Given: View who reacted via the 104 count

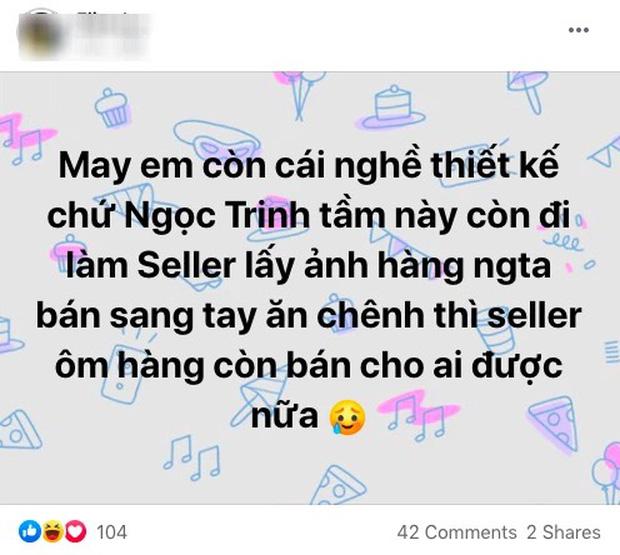Looking at the screenshot, I should coord(111,532).
